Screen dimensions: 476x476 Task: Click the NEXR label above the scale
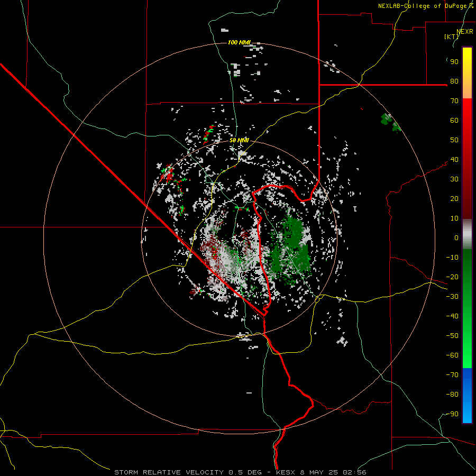coord(465,32)
